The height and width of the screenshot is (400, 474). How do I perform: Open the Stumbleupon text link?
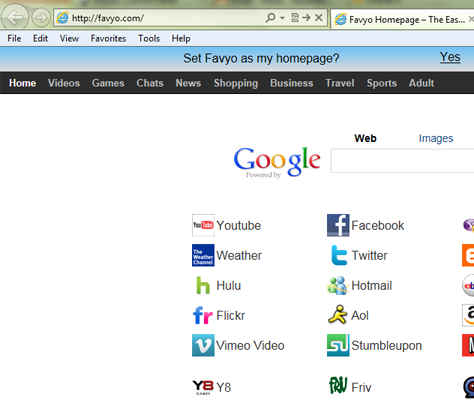point(387,346)
